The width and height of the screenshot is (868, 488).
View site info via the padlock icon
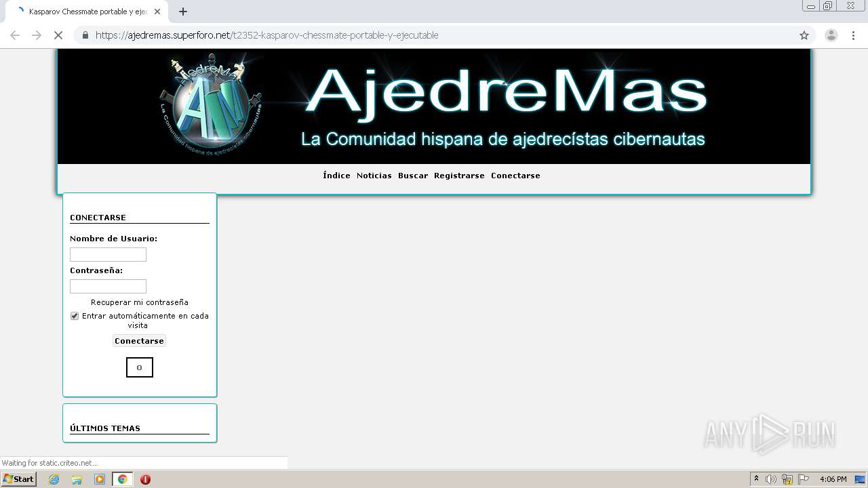pos(85,35)
